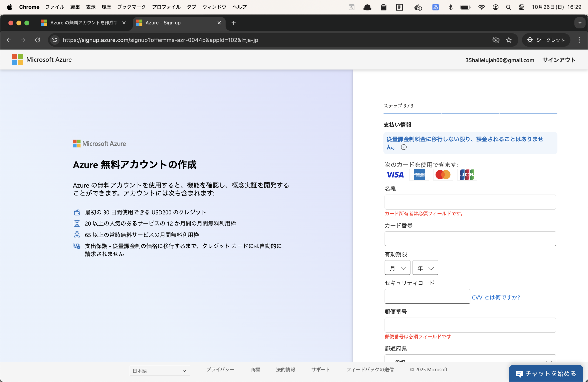The image size is (588, 382).
Task: Open site information icon in address bar
Action: (55, 40)
